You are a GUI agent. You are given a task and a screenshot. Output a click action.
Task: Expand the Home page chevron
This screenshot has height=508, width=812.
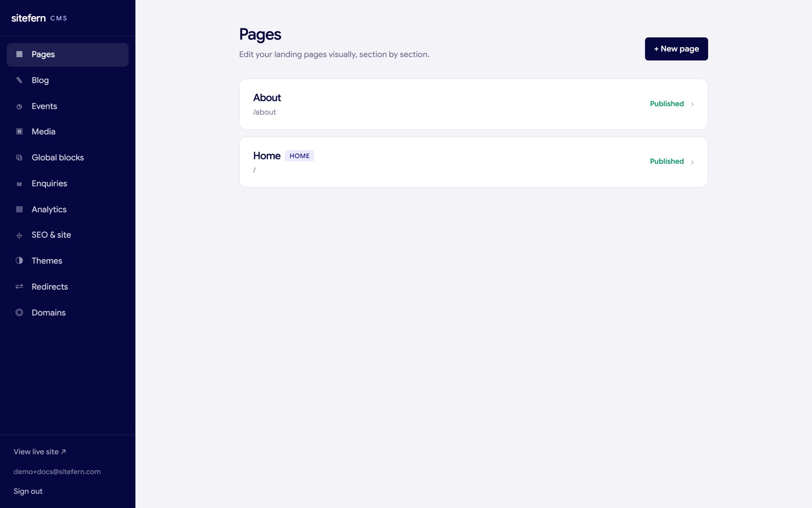coord(692,162)
